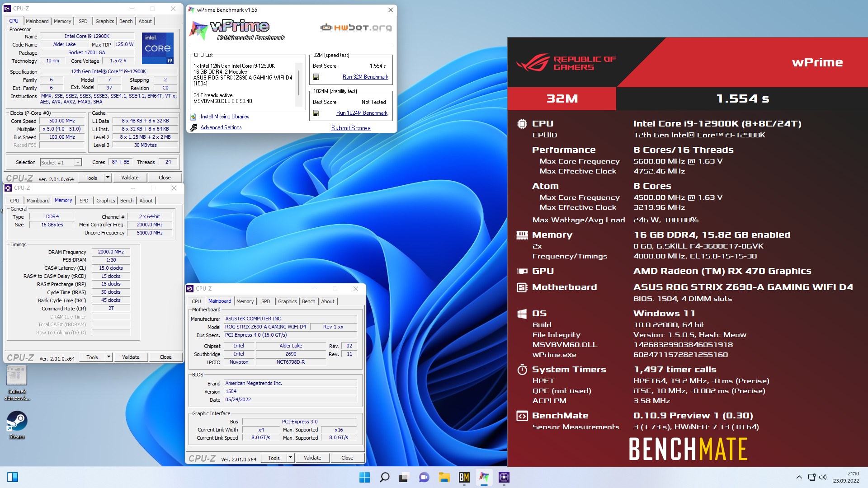This screenshot has width=868, height=488.
Task: Click Tools button in top CPU-Z window
Action: (91, 178)
